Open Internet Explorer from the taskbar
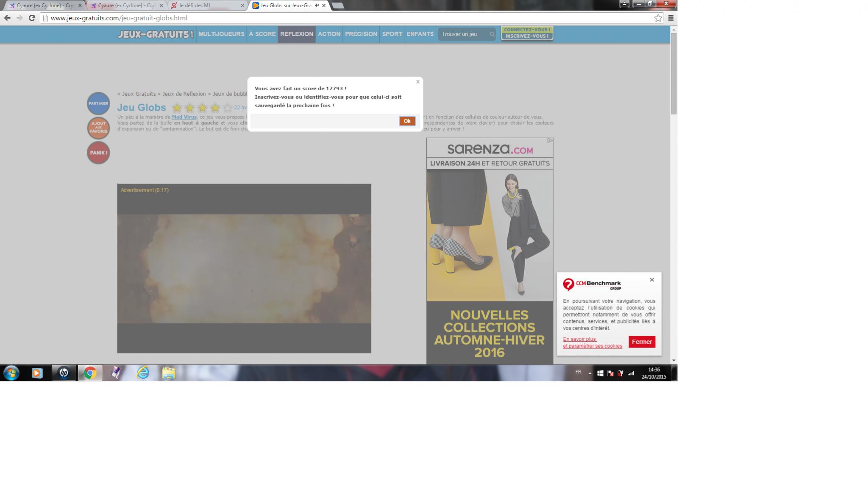Screen dimensions: 868x493 143,373
